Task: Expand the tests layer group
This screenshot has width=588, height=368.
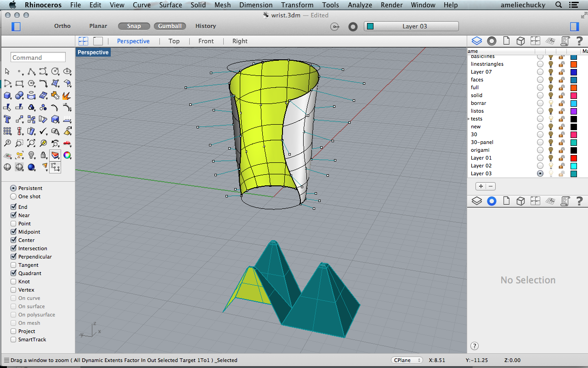Action: point(469,119)
